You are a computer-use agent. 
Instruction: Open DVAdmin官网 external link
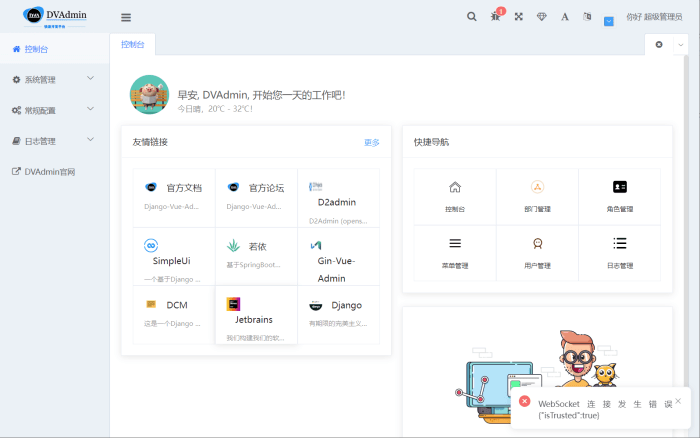click(54, 172)
